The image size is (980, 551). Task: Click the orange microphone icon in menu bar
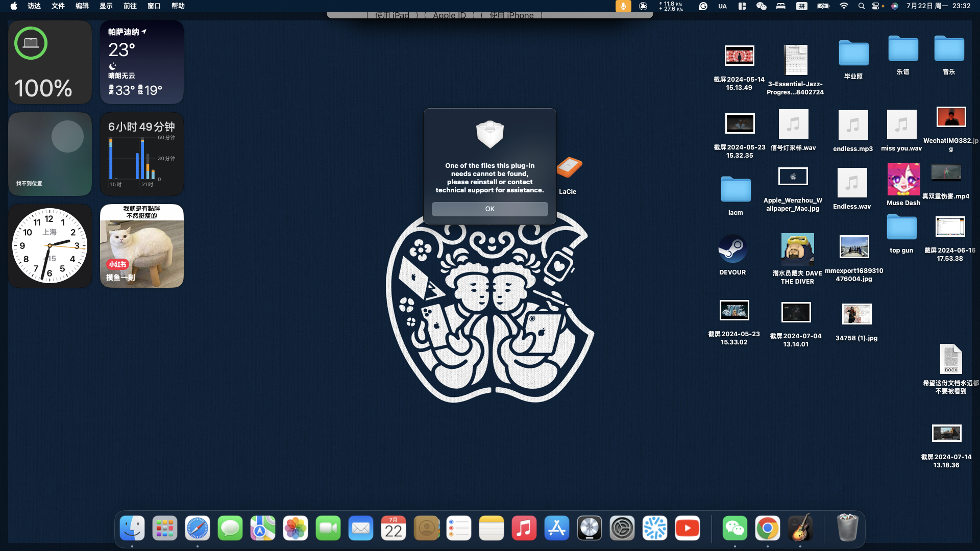[x=623, y=6]
